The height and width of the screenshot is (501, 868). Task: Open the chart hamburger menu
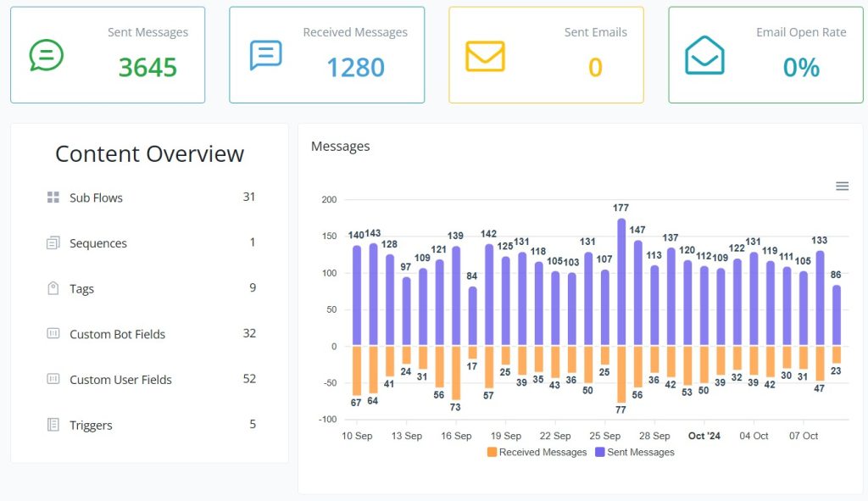[x=842, y=186]
